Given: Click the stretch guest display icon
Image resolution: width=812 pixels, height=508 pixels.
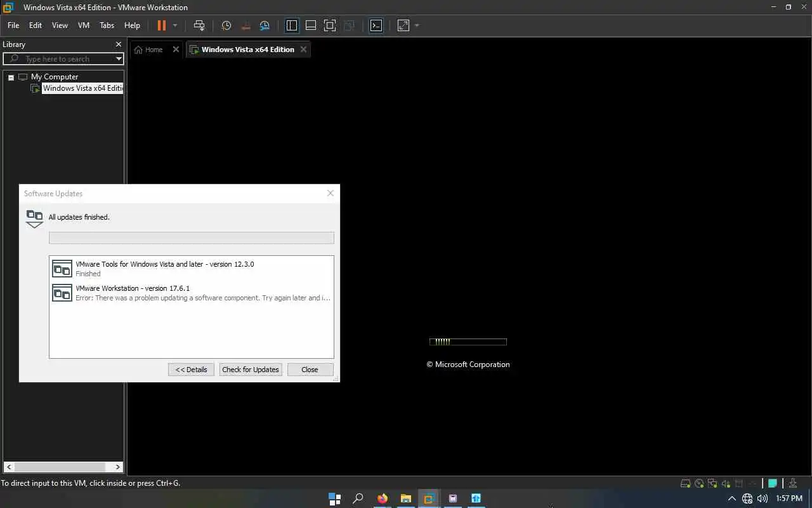Looking at the screenshot, I should pos(403,25).
